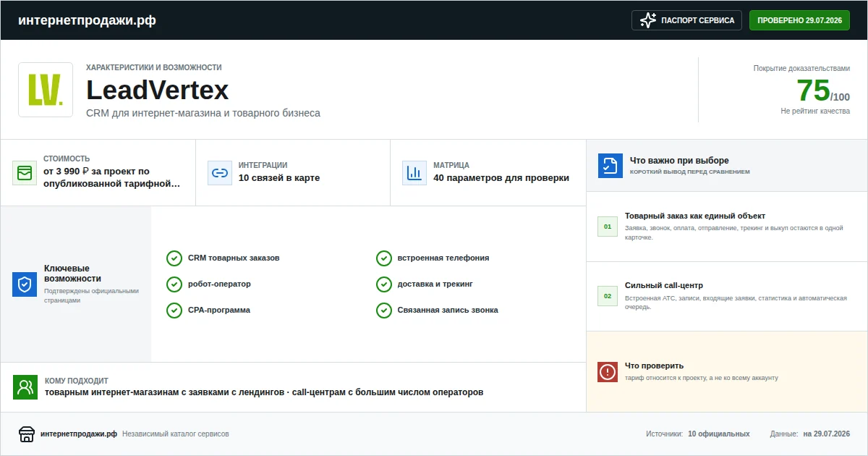Click the text 40 параметров для проверки
Image resolution: width=868 pixels, height=456 pixels.
(x=501, y=178)
